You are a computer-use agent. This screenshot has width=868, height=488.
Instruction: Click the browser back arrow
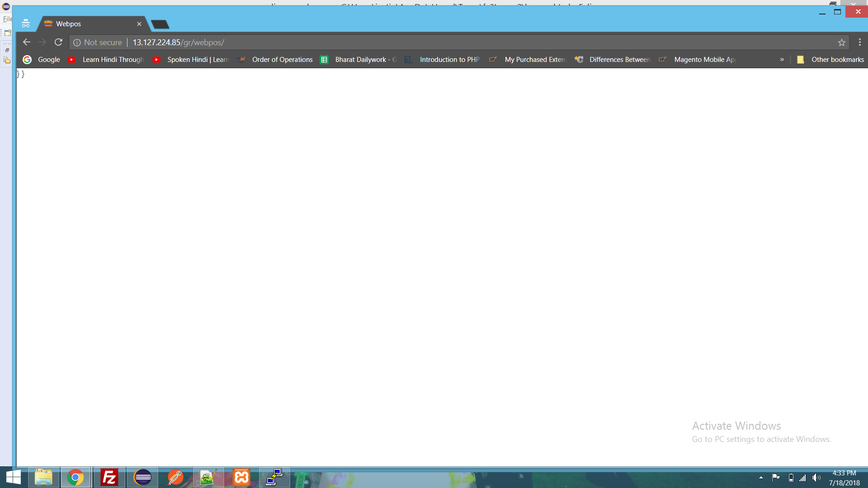click(27, 42)
